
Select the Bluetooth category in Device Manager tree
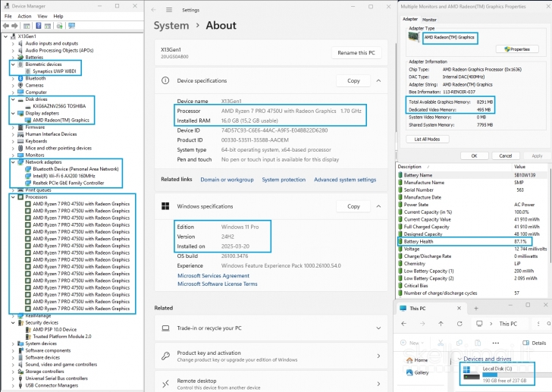(36, 78)
